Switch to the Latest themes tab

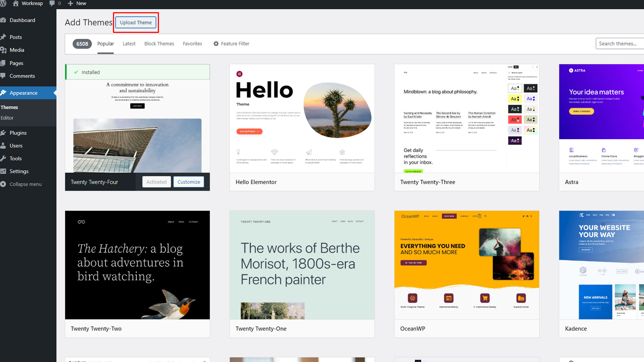point(129,44)
